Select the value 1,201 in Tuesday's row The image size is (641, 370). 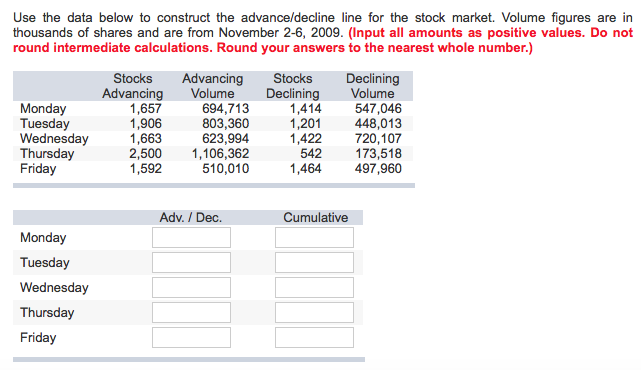305,123
